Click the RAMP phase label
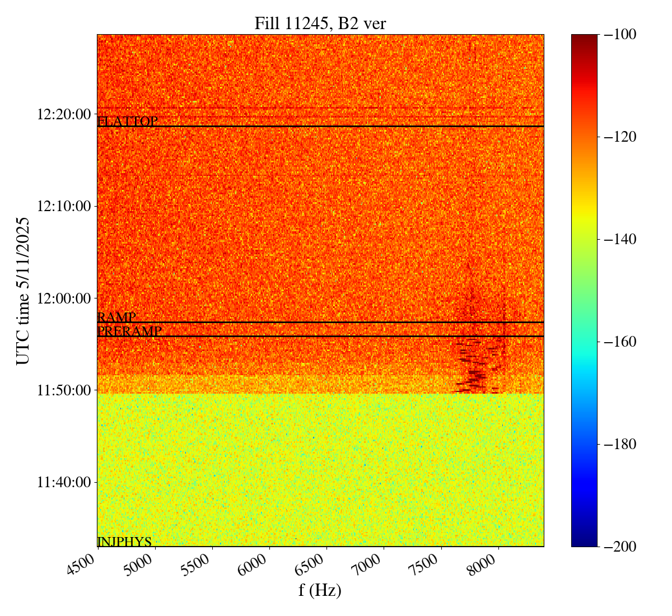Viewport: 672px width, 616px height. coord(116,317)
